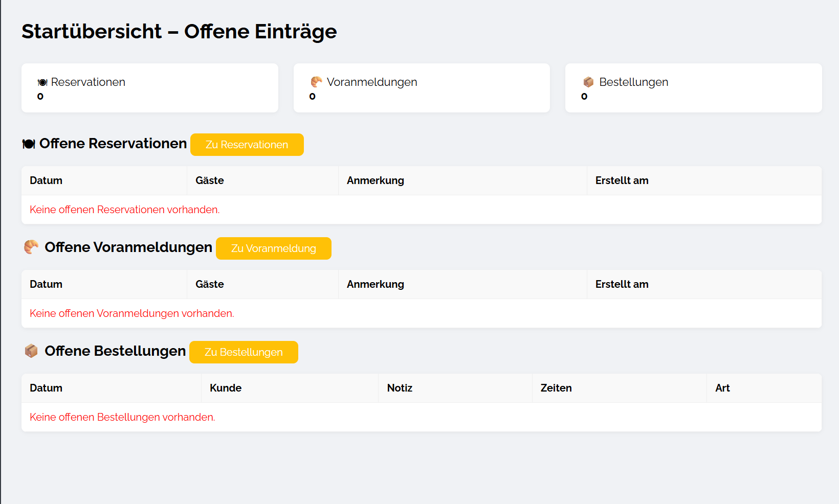Open the Zu Reservationen button
Viewport: 839px width, 504px height.
coord(247,145)
